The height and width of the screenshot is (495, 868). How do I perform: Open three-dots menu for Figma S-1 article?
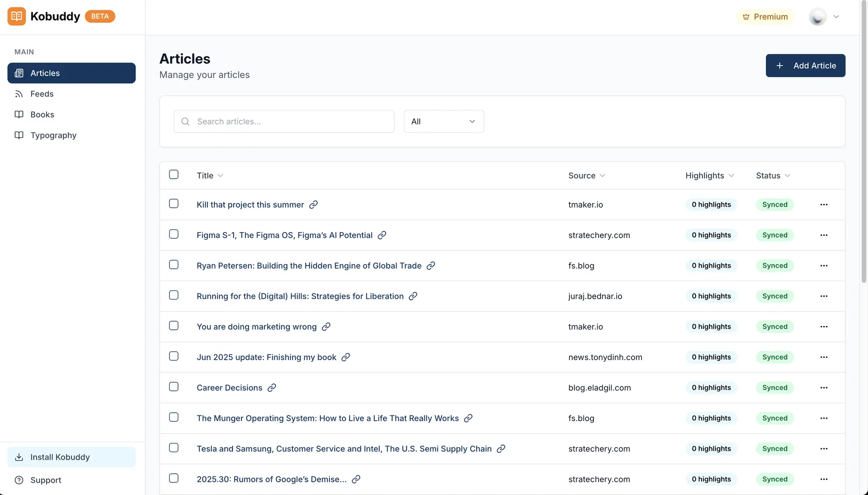point(824,235)
